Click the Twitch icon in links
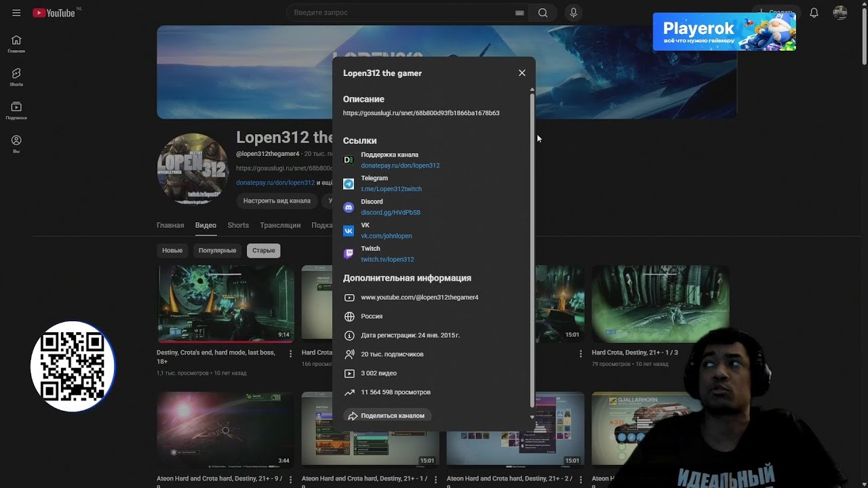 click(349, 254)
